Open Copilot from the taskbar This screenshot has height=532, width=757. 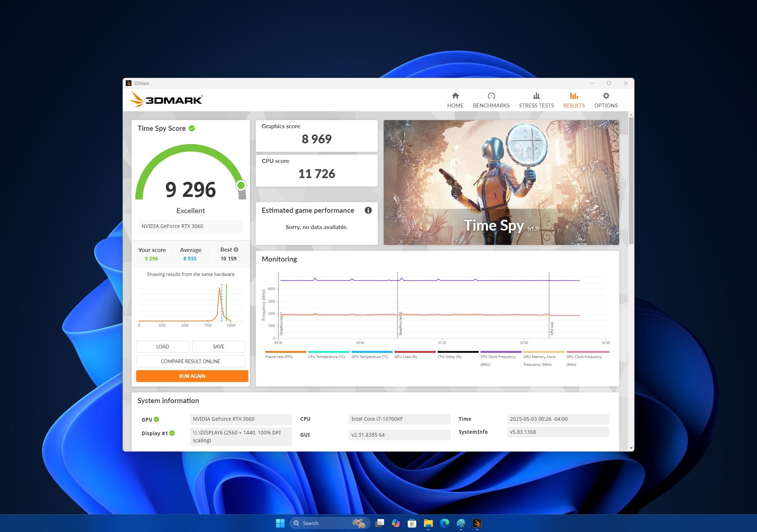click(x=396, y=523)
